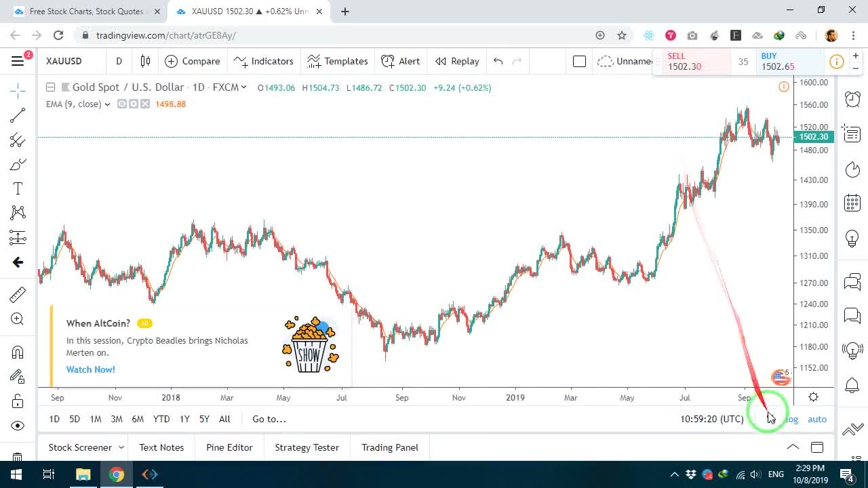Screen dimensions: 868x488
Task: Open candlestick chart style selector
Action: pos(145,61)
